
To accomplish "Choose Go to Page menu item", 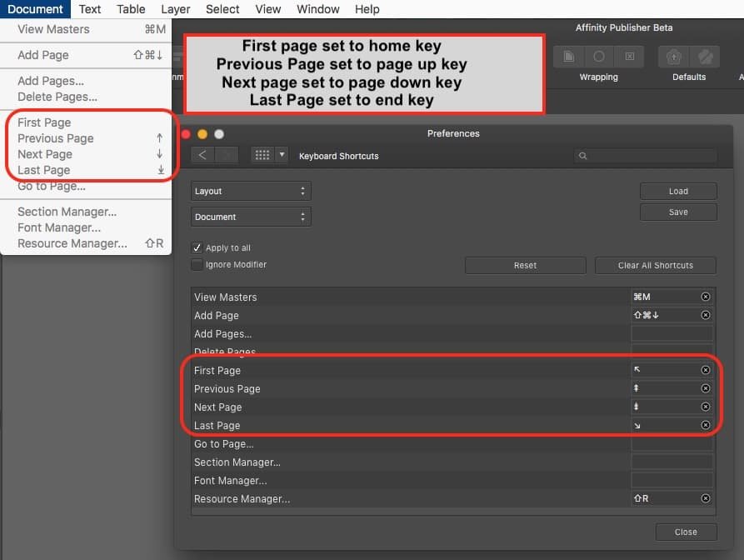I will click(x=52, y=187).
